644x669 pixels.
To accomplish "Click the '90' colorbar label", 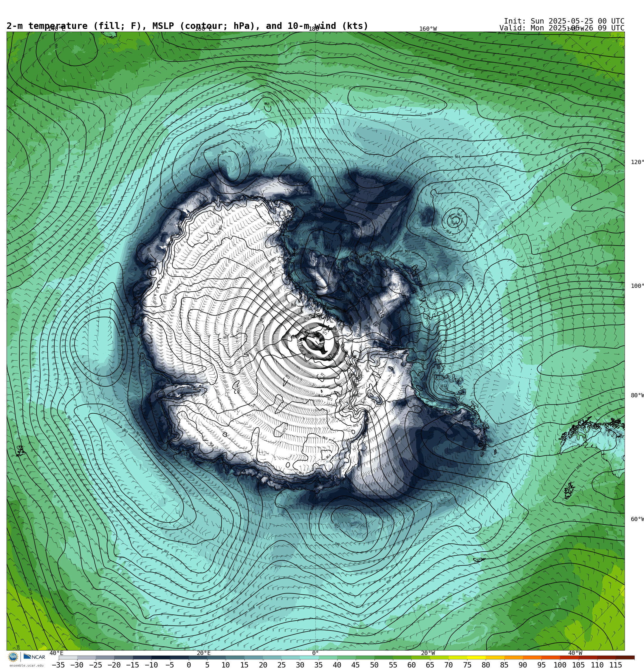I will 522,665.
